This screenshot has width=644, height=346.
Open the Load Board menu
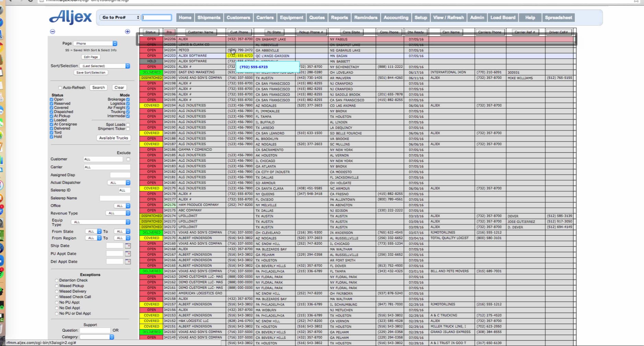point(503,17)
